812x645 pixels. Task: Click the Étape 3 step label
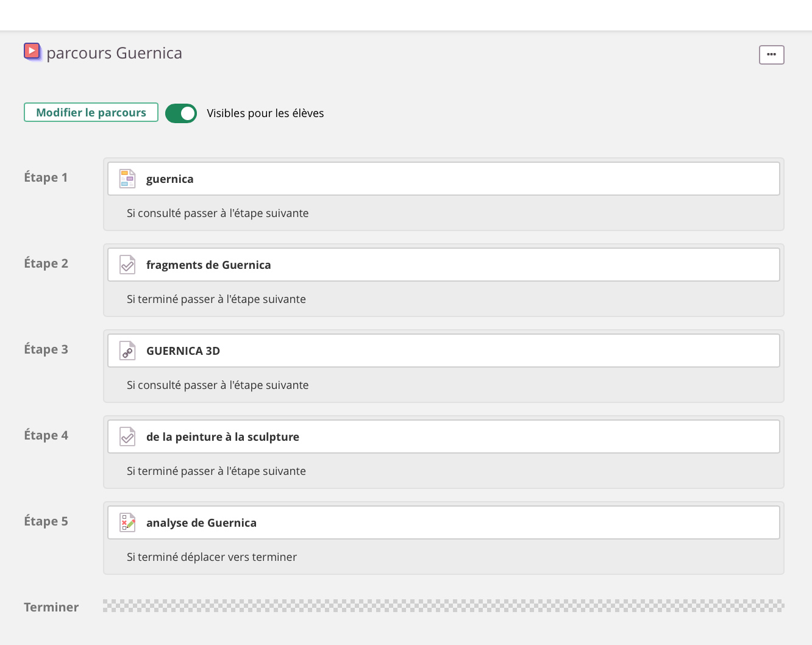click(46, 349)
